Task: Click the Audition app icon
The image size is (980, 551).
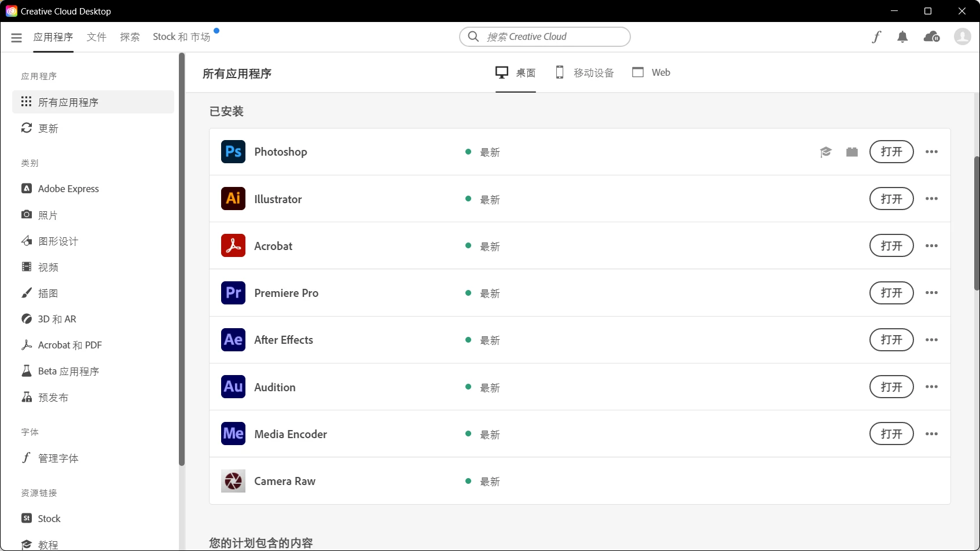Action: tap(233, 387)
